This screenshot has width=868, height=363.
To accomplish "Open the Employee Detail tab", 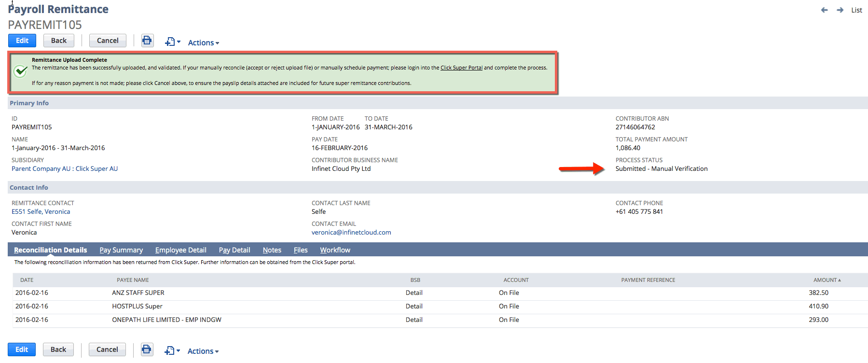I will pos(181,250).
